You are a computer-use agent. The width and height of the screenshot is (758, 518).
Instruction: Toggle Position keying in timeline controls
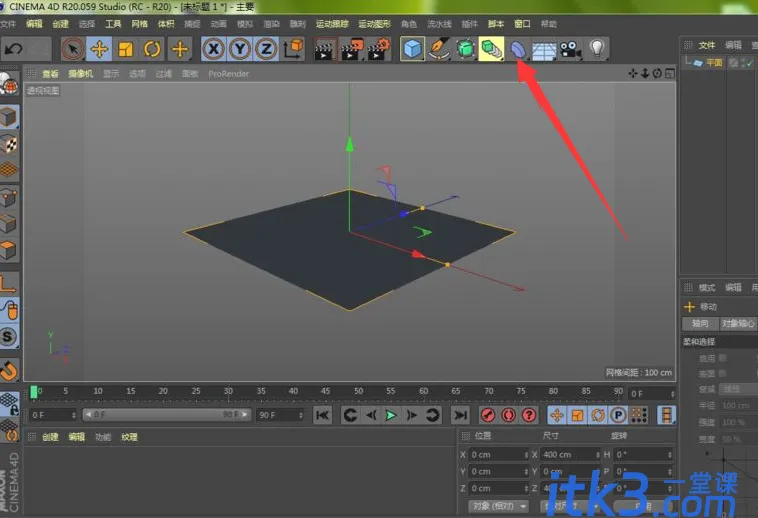[557, 415]
